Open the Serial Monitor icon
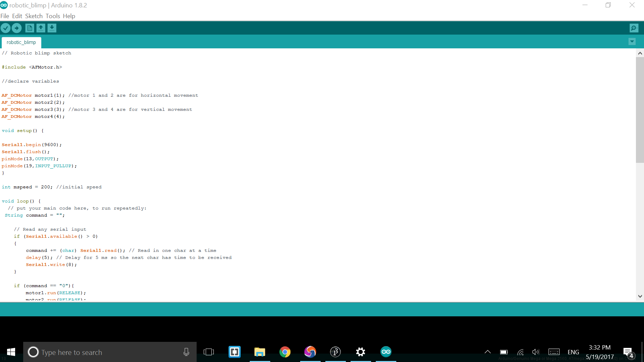 click(x=634, y=28)
